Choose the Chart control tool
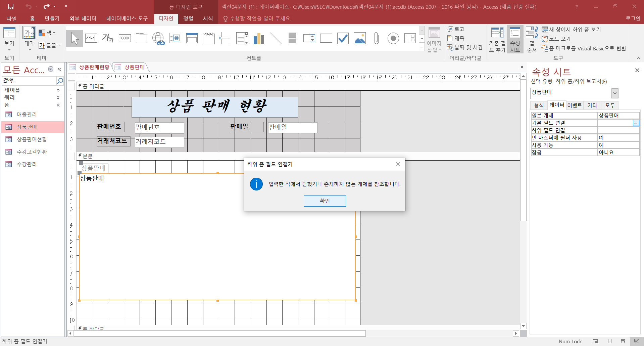The height and width of the screenshot is (346, 644). [259, 38]
